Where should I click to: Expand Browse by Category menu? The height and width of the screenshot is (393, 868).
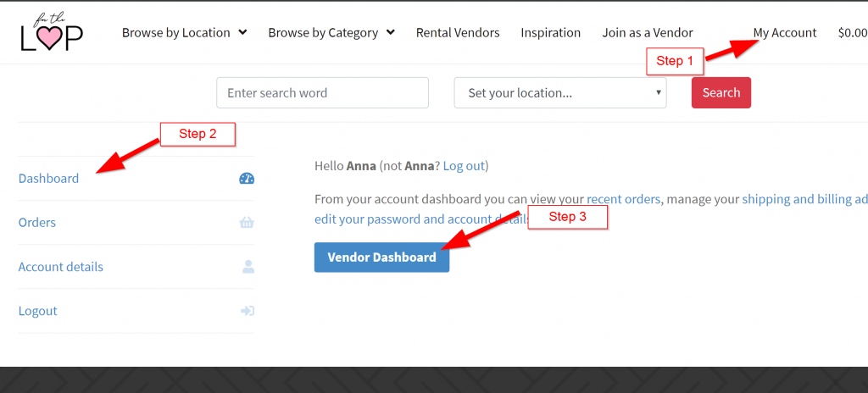coord(331,33)
